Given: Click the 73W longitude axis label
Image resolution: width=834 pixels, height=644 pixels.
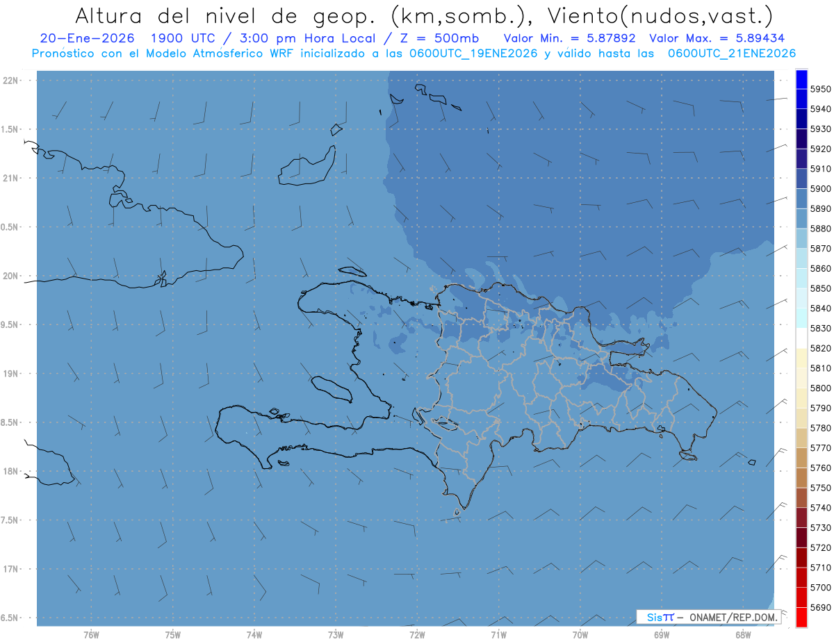Looking at the screenshot, I should point(336,634).
